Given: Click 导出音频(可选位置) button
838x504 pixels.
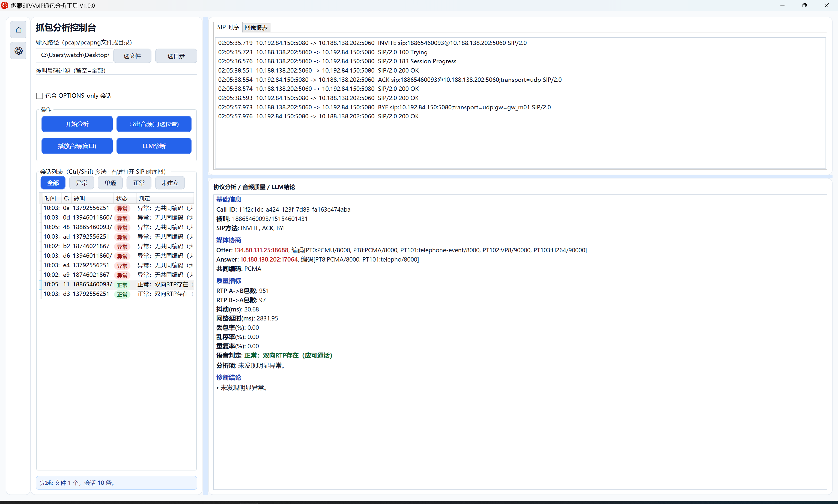Looking at the screenshot, I should pyautogui.click(x=154, y=124).
